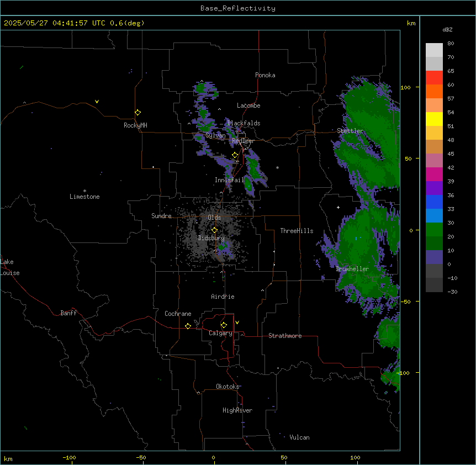The height and width of the screenshot is (465, 476).
Task: Click the Stettler town label
Action: 350,131
